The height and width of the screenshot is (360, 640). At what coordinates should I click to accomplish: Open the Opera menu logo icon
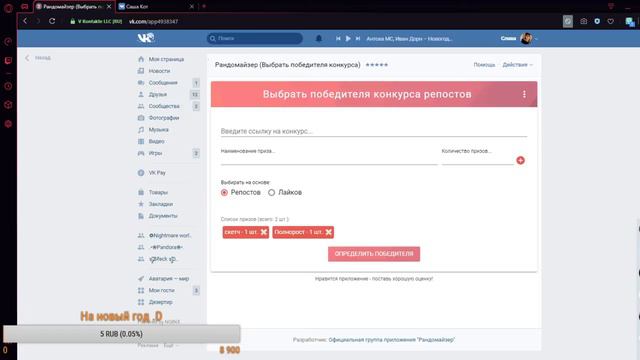[8, 7]
